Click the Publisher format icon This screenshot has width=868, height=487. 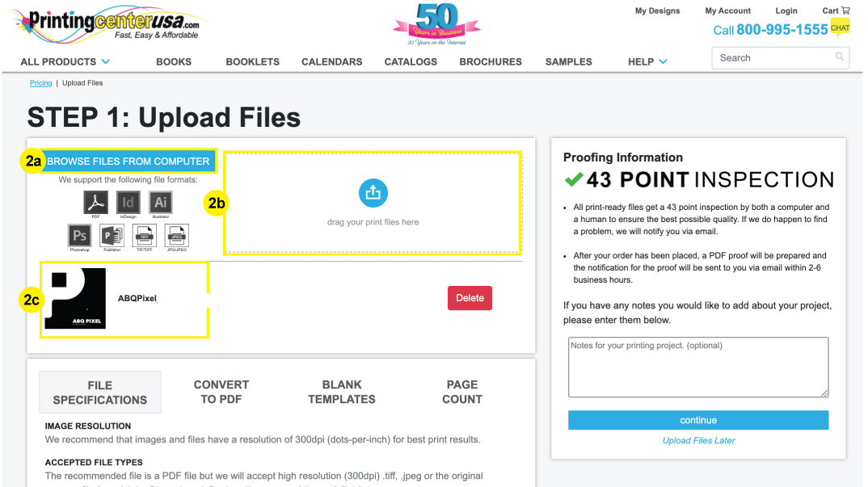pos(112,235)
